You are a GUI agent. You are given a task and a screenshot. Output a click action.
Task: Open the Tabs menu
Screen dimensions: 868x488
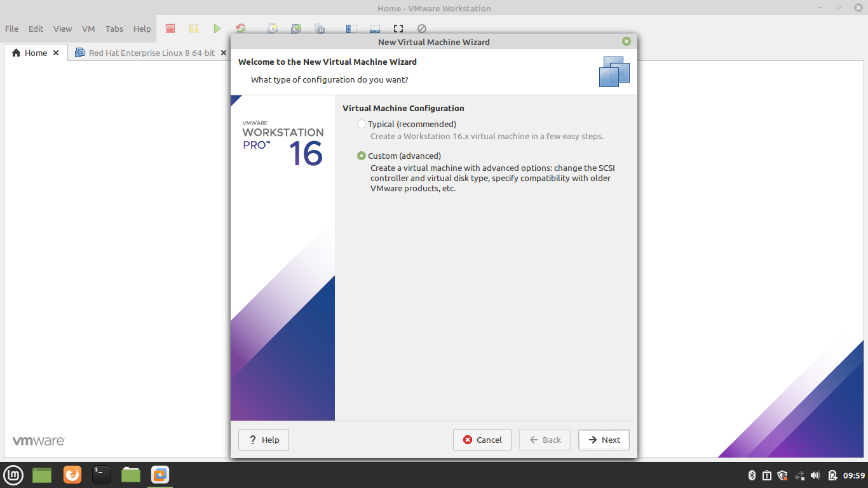coord(114,29)
